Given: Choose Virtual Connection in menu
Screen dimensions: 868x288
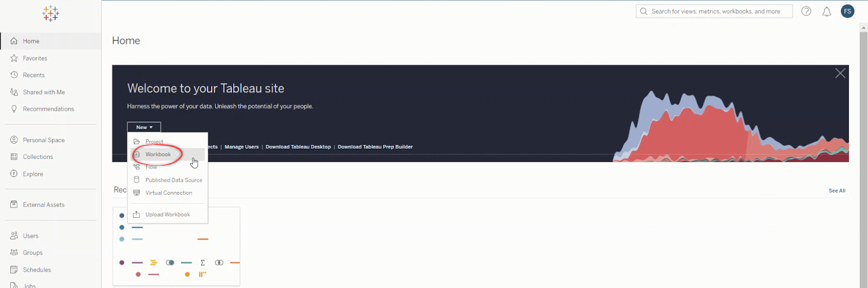Looking at the screenshot, I should point(168,193).
